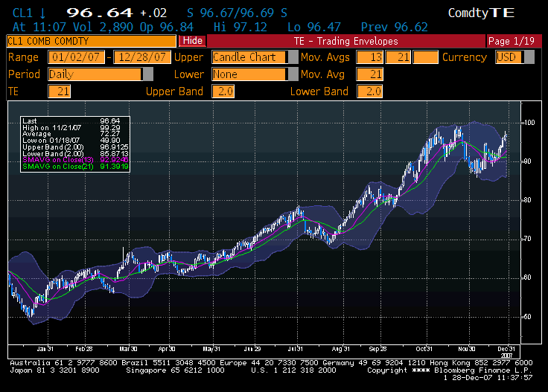Open the Upper chart type dropdown arrow
This screenshot has height=392, width=548.
293,57
